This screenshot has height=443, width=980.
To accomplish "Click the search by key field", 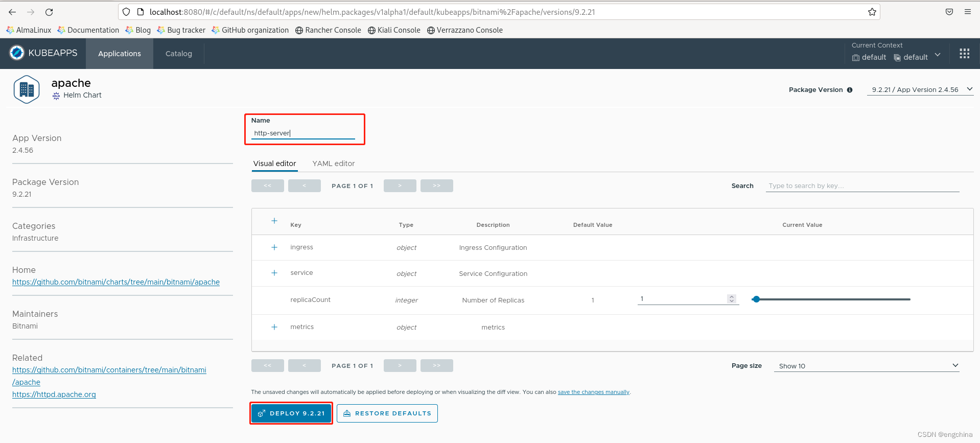I will [862, 186].
